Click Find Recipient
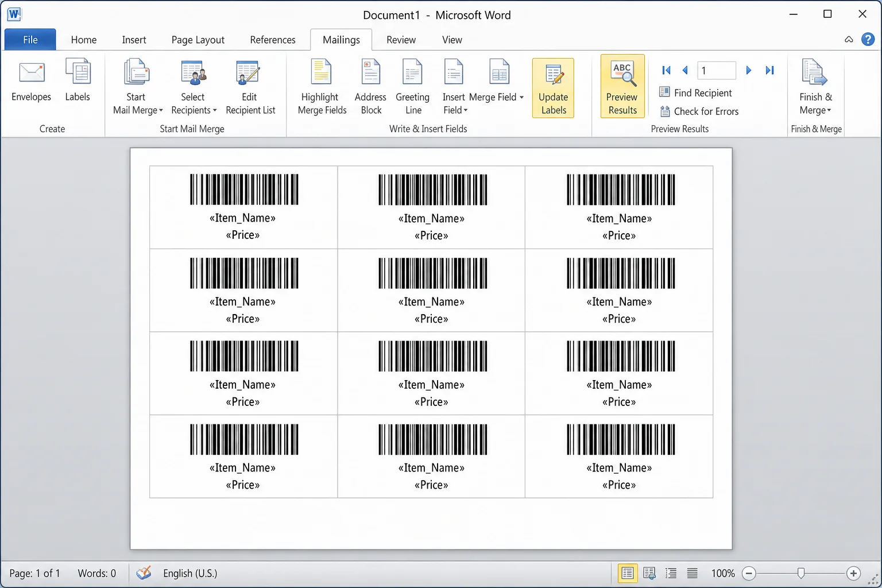The height and width of the screenshot is (588, 882). click(x=695, y=92)
